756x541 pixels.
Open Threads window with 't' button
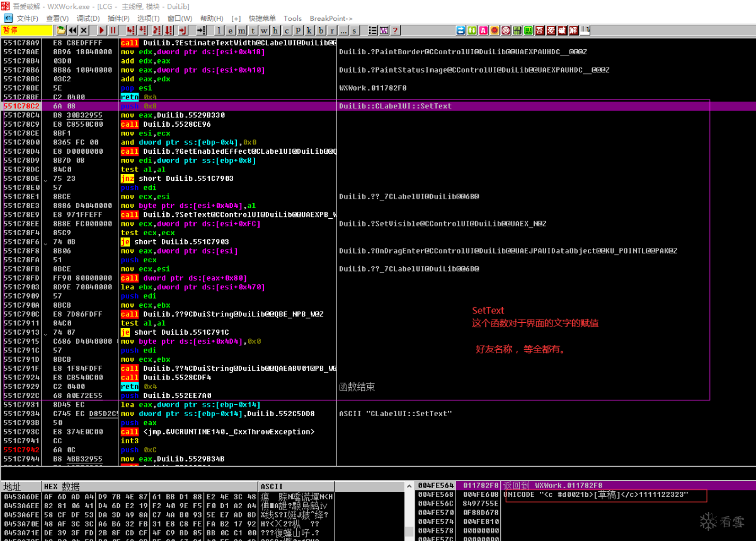pyautogui.click(x=253, y=30)
